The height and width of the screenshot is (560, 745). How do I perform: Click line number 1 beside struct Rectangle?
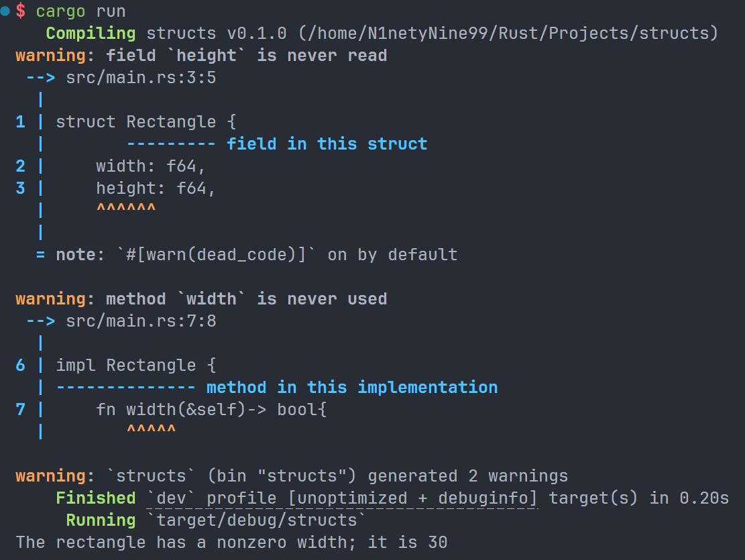(x=20, y=122)
